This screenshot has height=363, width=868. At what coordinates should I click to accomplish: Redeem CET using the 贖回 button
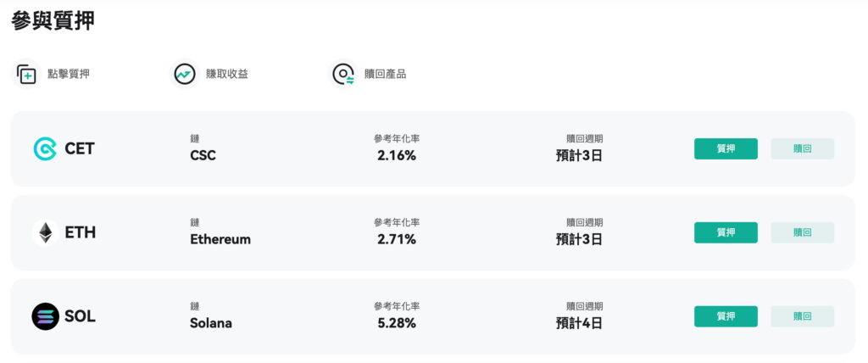pyautogui.click(x=802, y=148)
